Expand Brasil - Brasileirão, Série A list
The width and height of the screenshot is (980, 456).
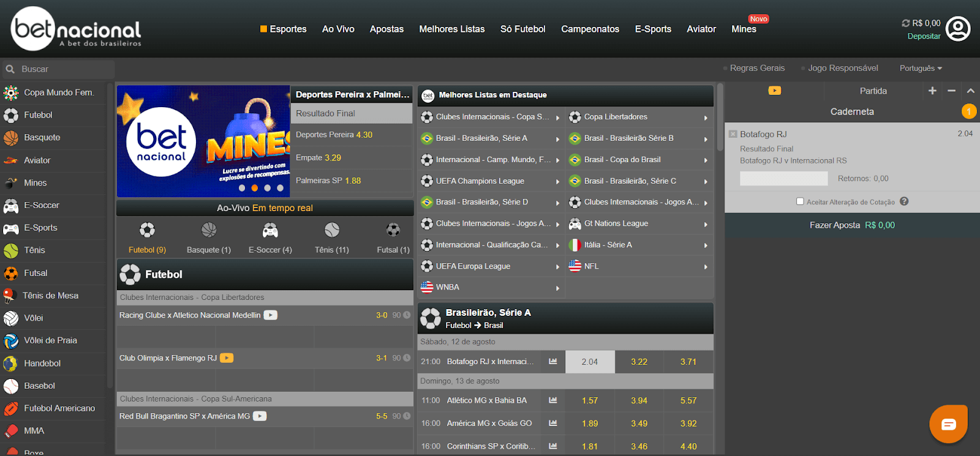(x=491, y=138)
